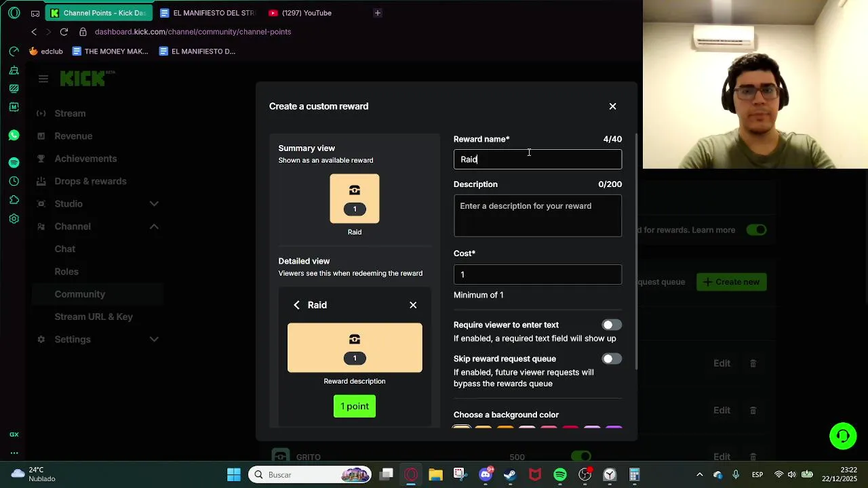Open the Opera GX main menu icon

pos(14,13)
